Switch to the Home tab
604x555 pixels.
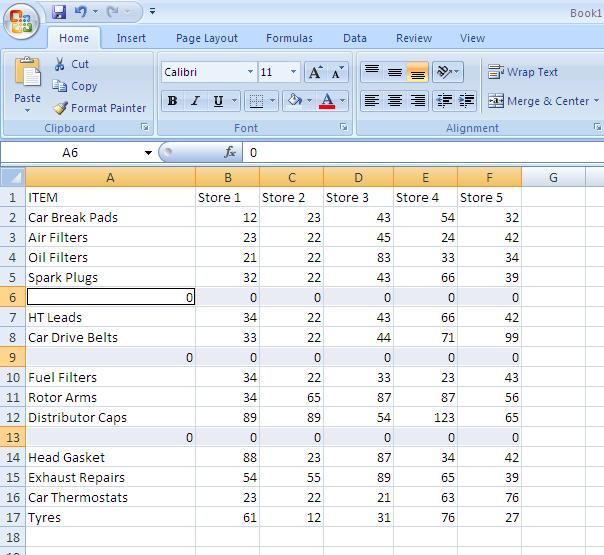[74, 38]
